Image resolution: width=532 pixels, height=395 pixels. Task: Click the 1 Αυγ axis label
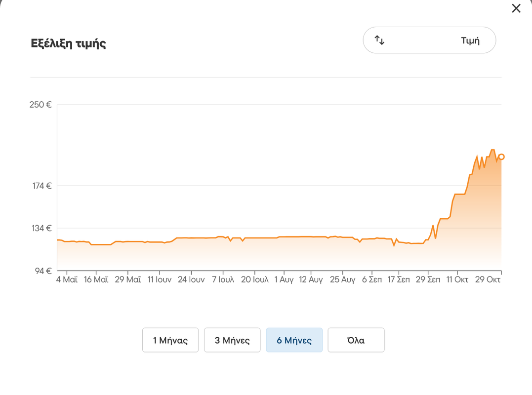coord(284,280)
